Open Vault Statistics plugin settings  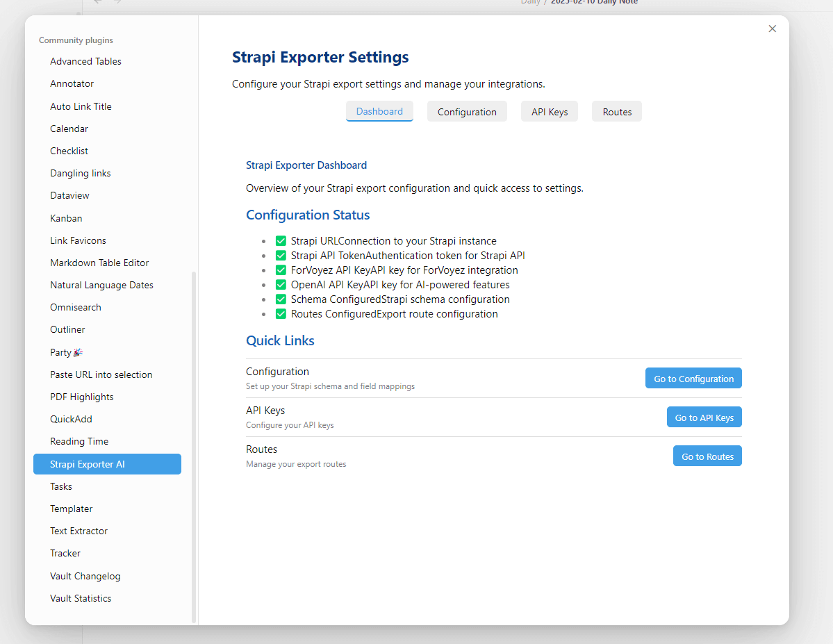(81, 598)
